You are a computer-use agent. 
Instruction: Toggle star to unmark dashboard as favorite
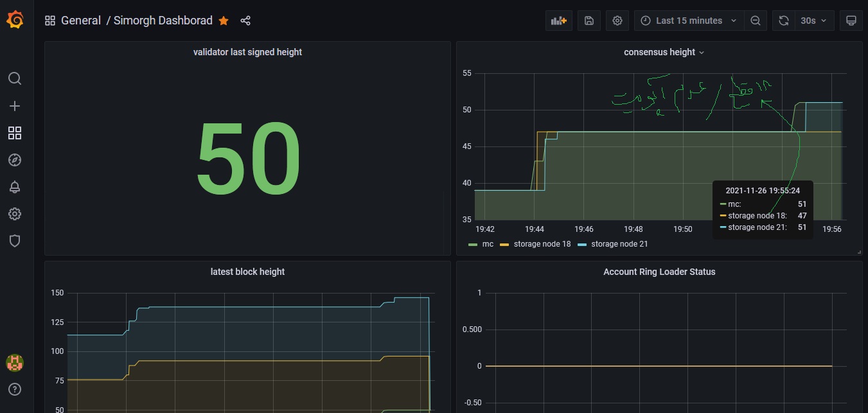click(x=224, y=21)
